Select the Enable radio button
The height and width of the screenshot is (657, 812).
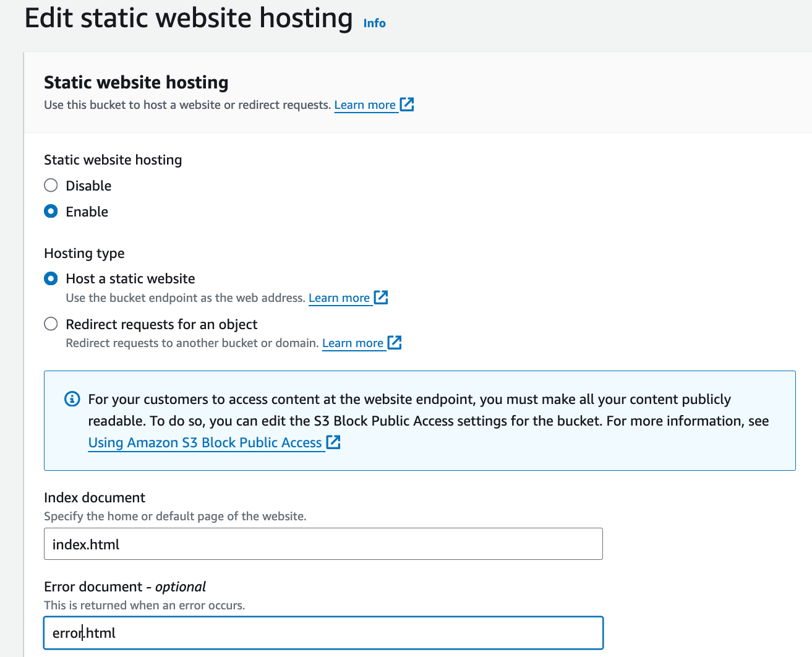click(51, 212)
